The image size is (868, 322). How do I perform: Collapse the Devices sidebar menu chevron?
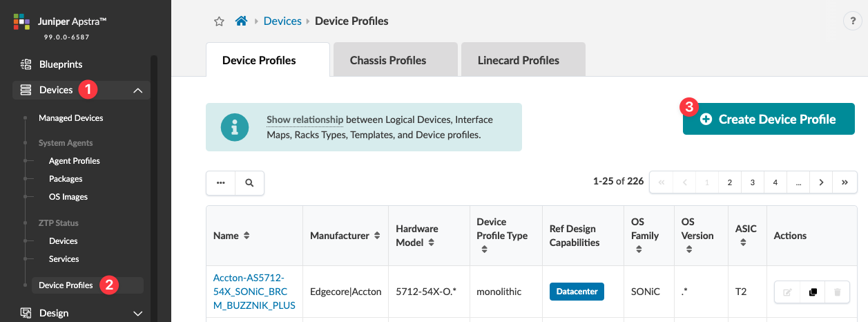137,91
